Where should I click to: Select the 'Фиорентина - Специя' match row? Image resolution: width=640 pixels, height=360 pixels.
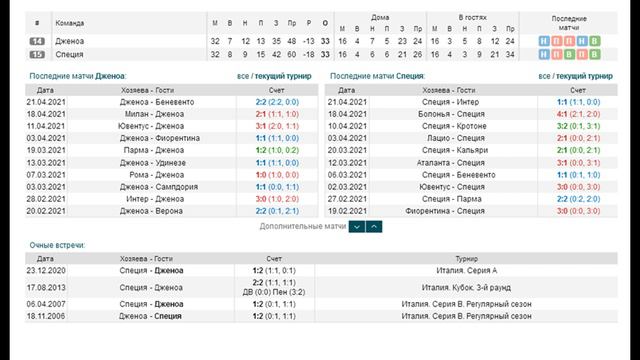(471, 211)
